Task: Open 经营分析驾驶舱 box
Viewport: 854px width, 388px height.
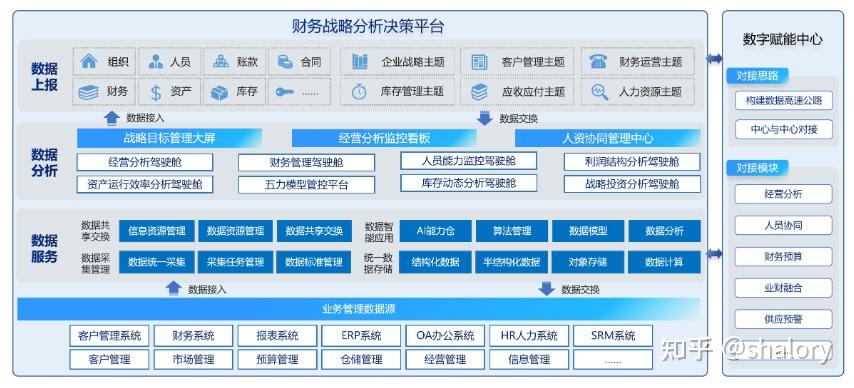Action: [x=145, y=162]
